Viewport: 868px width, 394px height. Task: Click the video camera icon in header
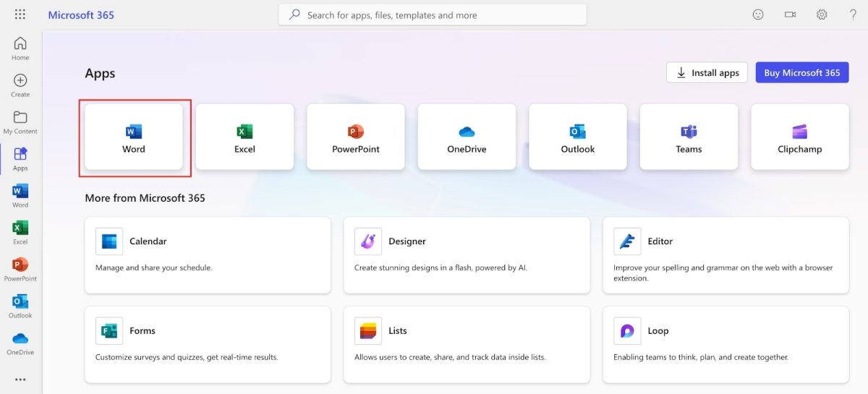pyautogui.click(x=790, y=14)
